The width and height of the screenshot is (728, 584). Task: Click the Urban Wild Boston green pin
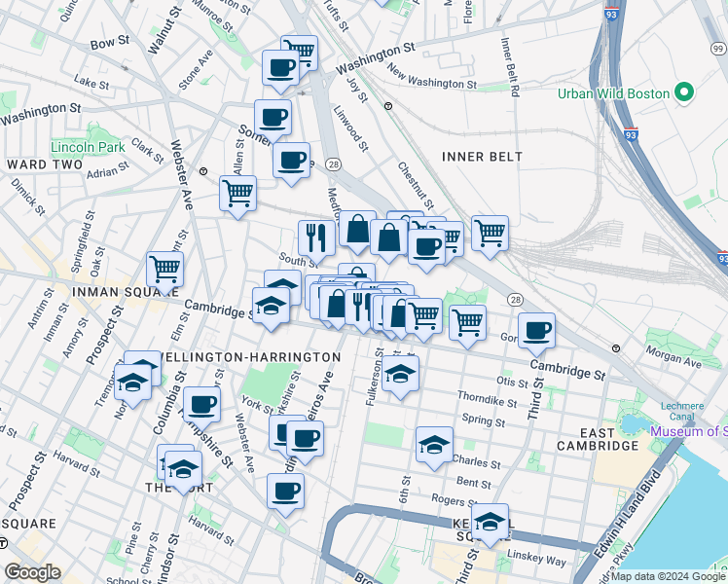pos(683,91)
